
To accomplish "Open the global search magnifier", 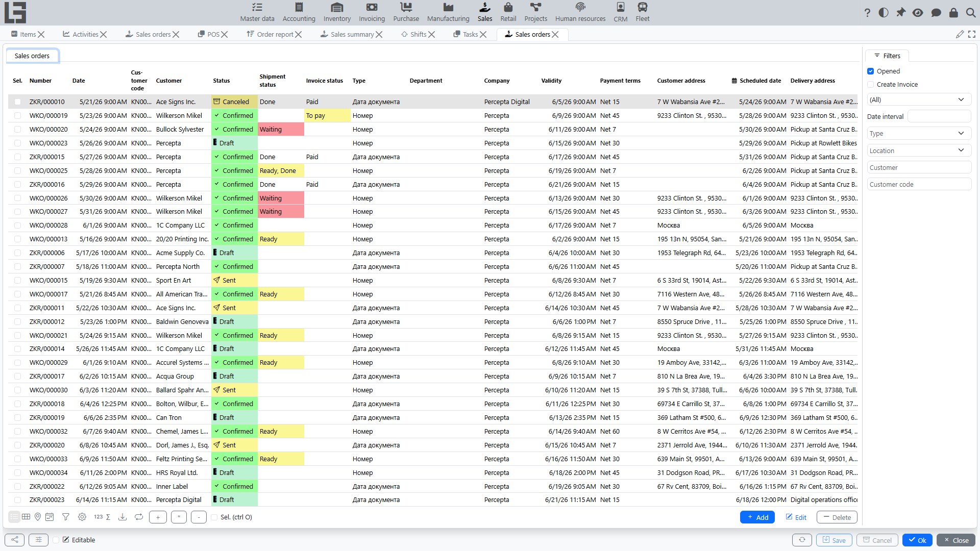I will [971, 13].
